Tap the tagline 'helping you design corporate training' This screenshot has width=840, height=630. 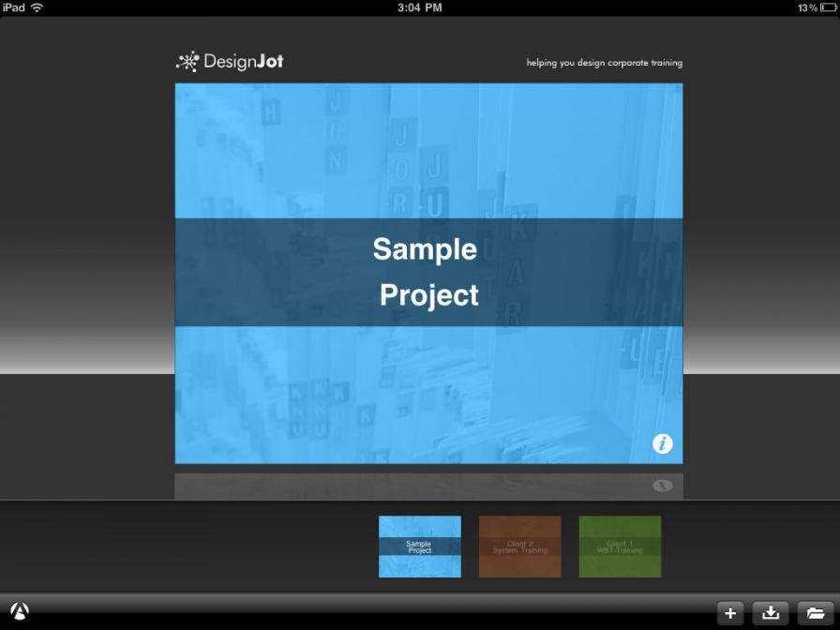click(605, 63)
